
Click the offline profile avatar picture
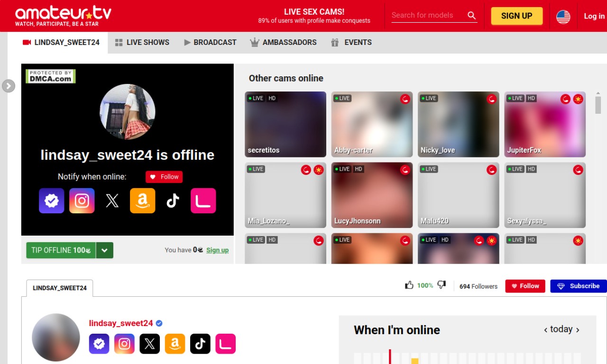128,111
